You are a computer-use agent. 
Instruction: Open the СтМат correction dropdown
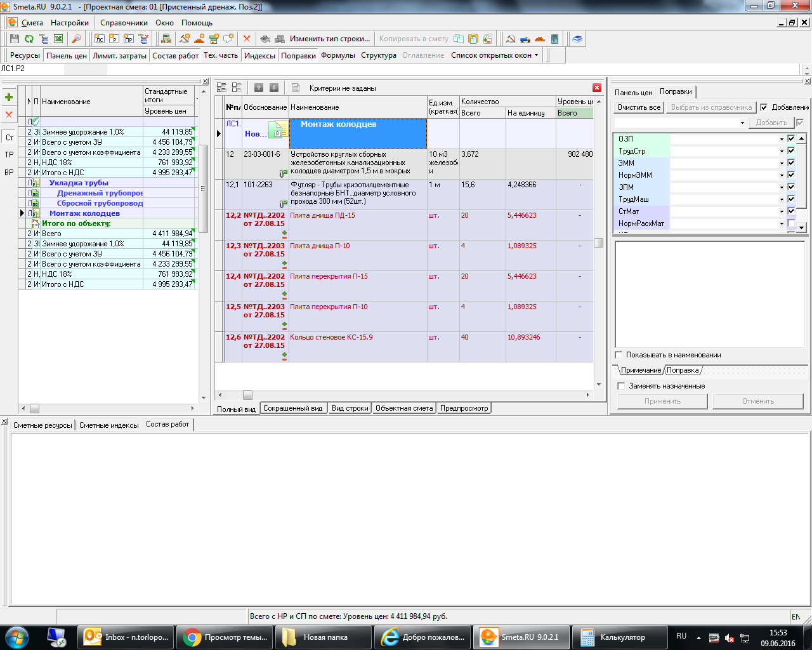tap(782, 211)
